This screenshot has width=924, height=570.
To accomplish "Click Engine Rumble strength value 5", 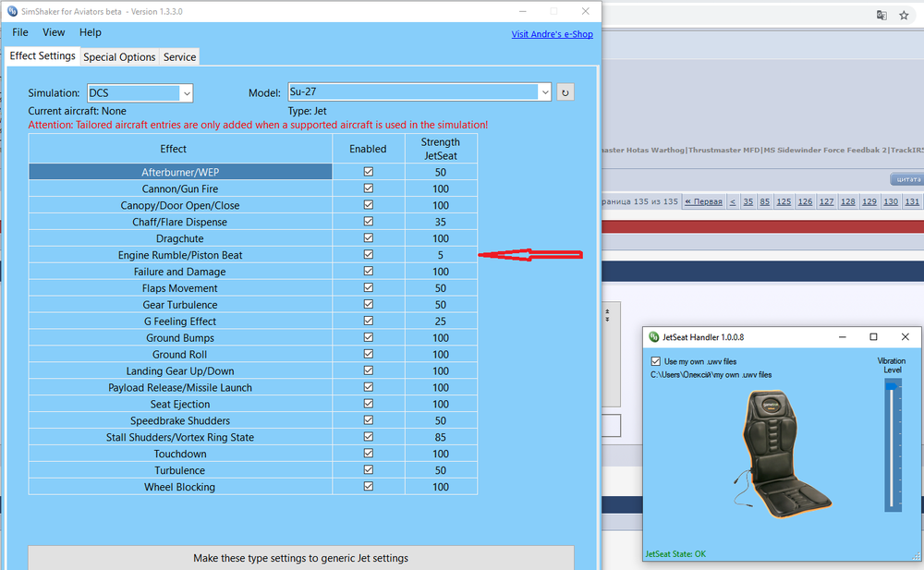I will coord(441,255).
